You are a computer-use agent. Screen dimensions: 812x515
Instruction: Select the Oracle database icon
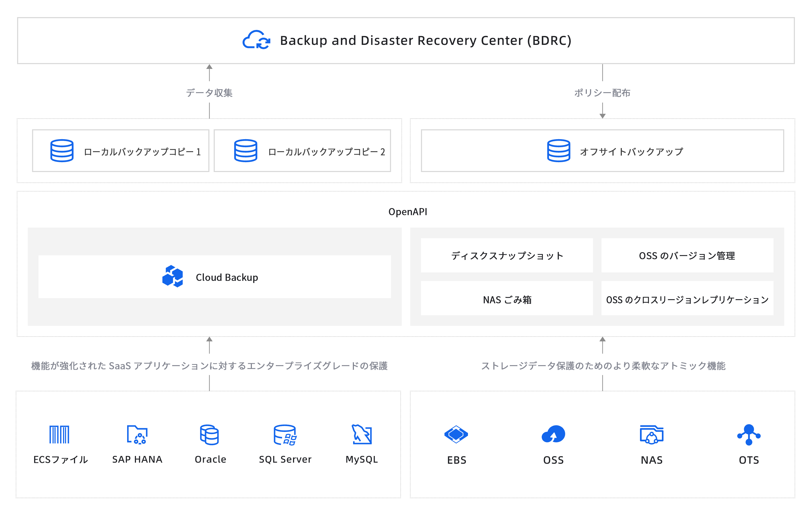click(209, 434)
